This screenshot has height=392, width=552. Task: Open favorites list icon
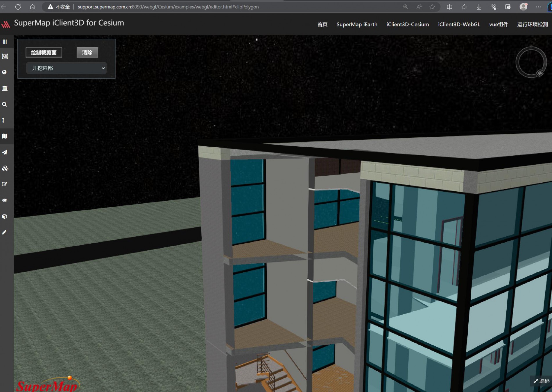464,7
